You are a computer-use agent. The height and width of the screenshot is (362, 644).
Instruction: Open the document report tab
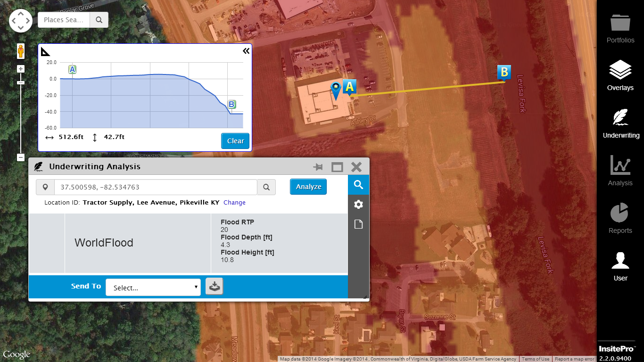(358, 224)
